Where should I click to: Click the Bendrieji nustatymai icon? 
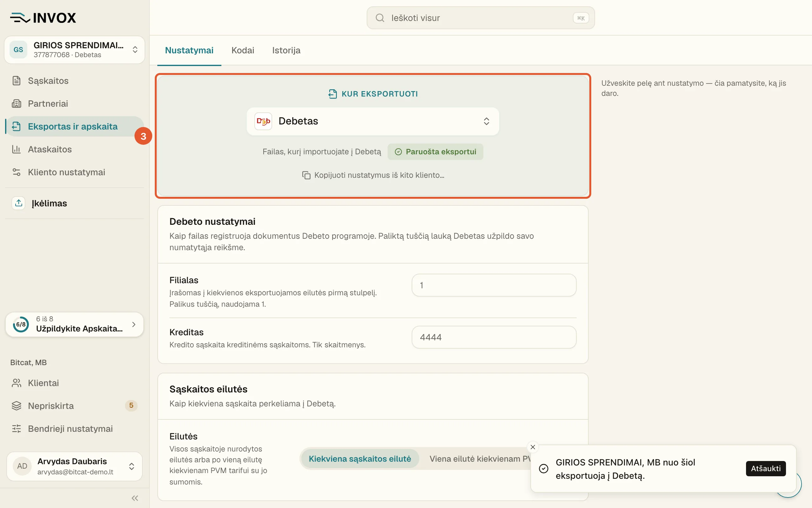point(16,429)
